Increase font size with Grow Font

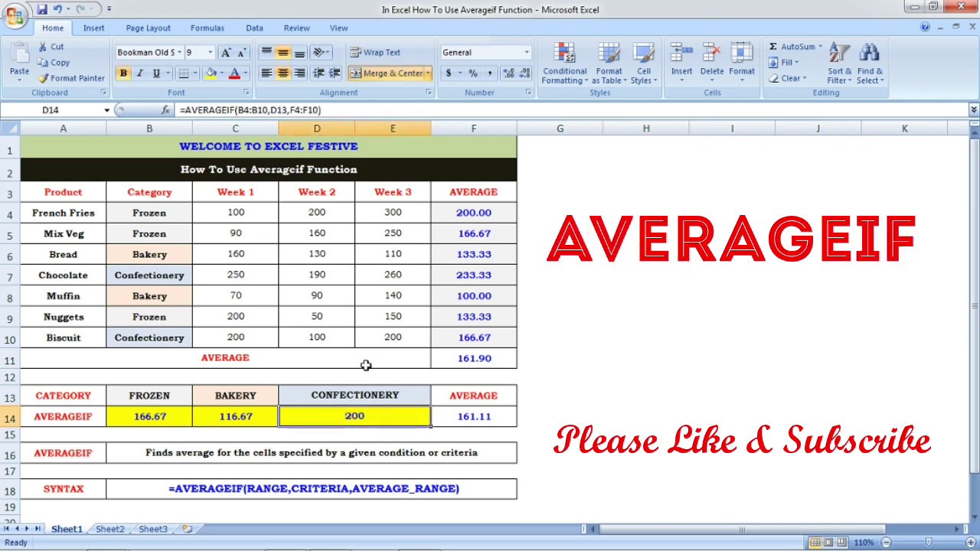(226, 53)
